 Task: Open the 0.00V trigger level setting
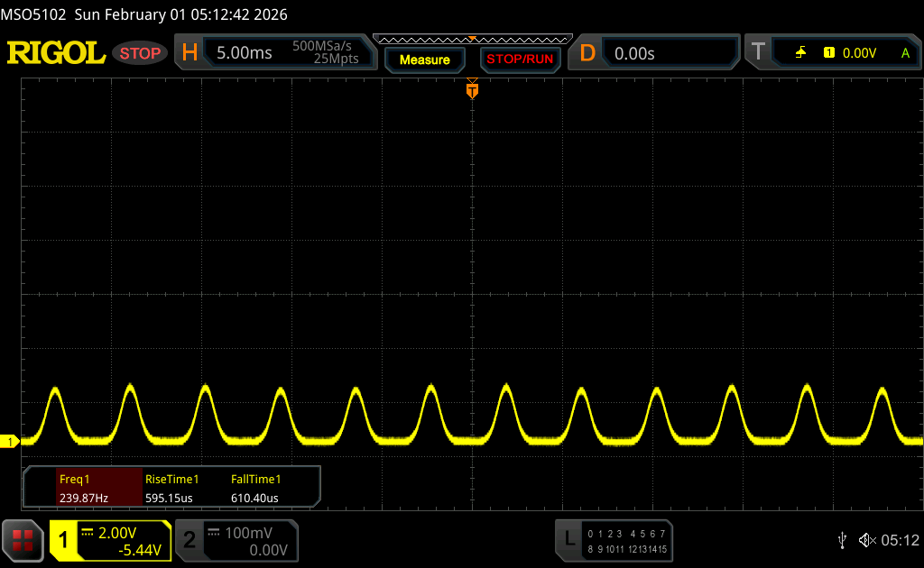[859, 53]
